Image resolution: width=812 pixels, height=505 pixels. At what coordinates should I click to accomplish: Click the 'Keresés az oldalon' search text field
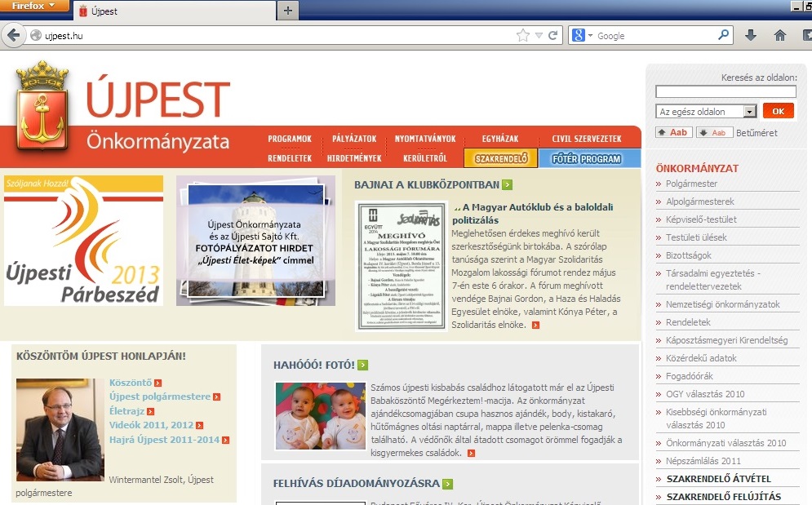click(x=725, y=92)
